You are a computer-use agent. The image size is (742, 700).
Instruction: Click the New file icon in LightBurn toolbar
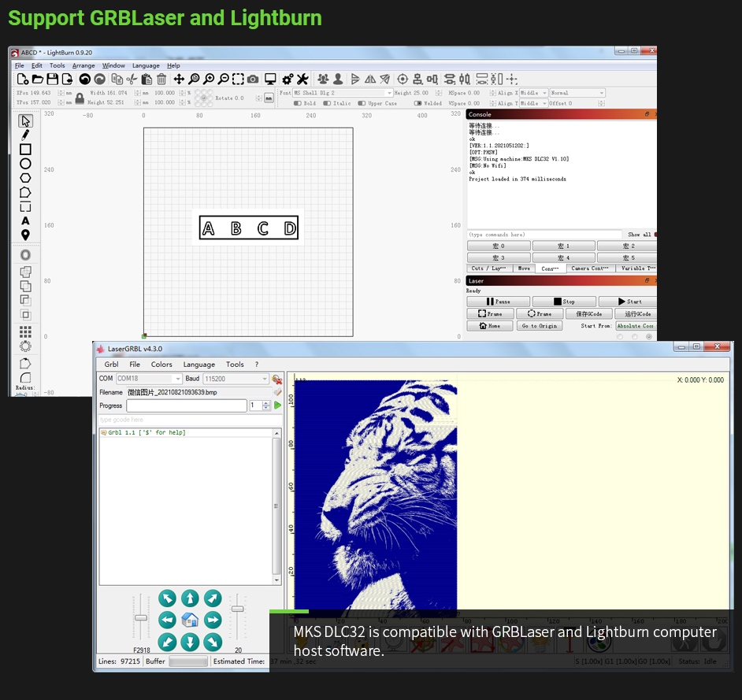(x=22, y=79)
